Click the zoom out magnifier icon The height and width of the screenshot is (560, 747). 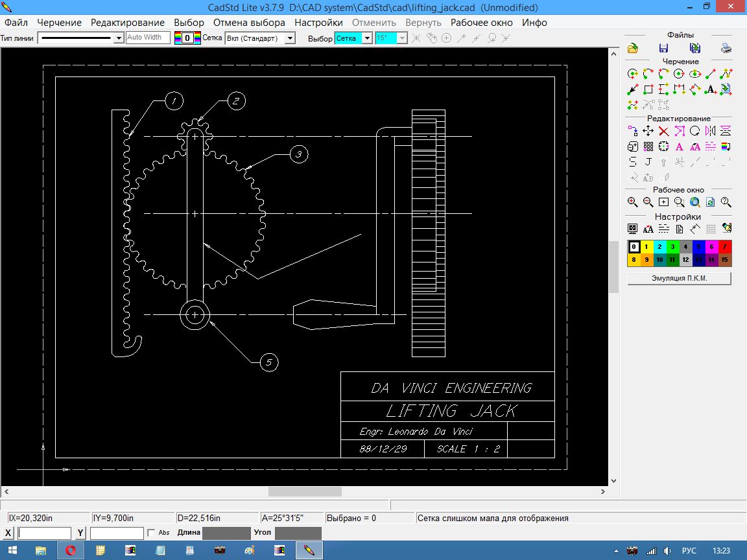(x=648, y=202)
